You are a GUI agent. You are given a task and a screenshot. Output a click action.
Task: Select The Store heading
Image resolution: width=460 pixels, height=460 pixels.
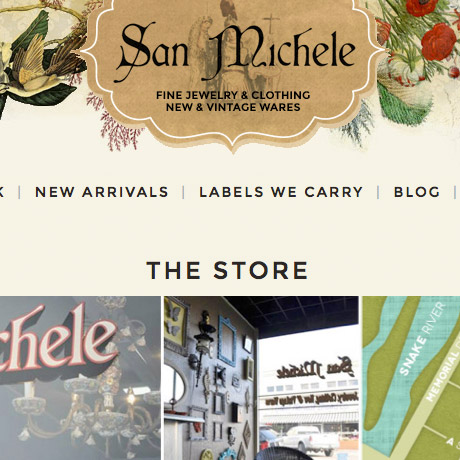click(227, 270)
